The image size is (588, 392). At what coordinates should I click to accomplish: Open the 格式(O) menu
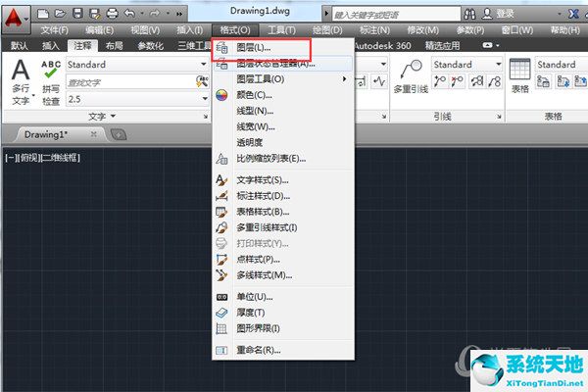[x=235, y=30]
